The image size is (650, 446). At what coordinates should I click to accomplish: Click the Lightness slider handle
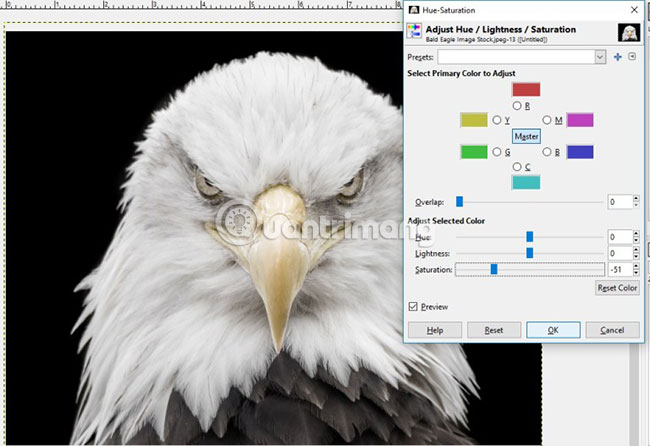pos(529,253)
